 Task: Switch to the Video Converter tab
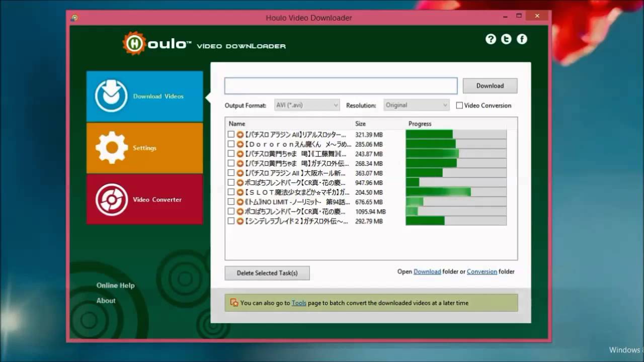pyautogui.click(x=144, y=199)
